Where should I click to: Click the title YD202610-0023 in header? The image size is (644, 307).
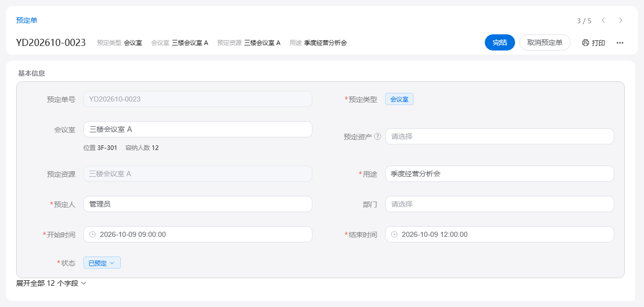[51, 42]
